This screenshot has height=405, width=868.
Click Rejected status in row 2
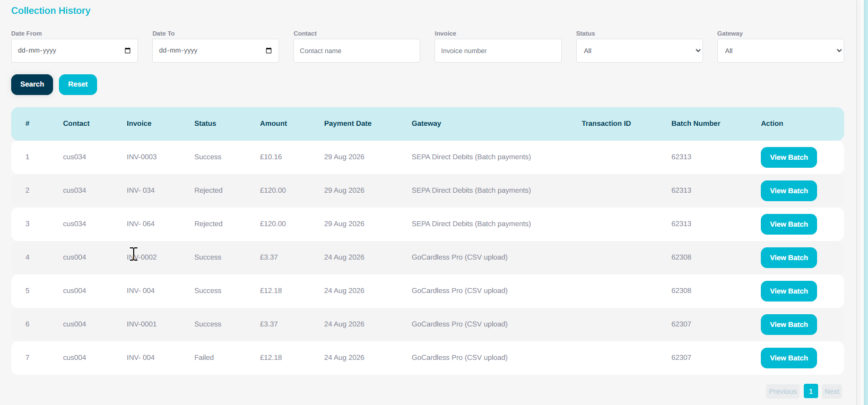209,190
